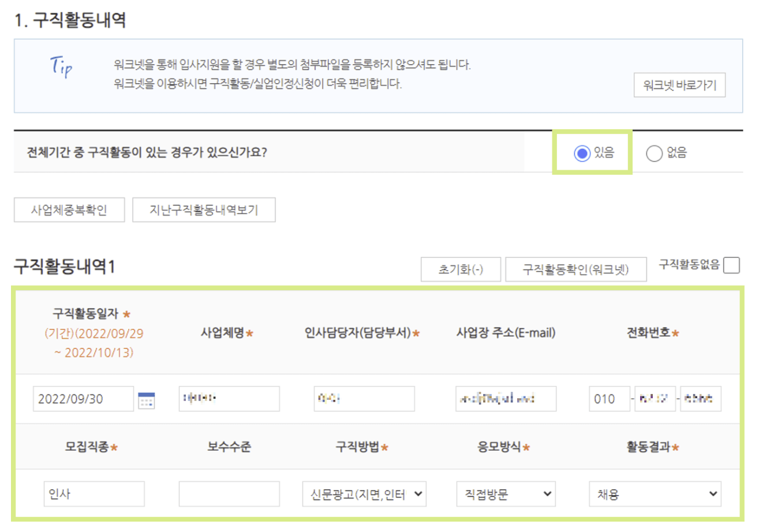Image resolution: width=759 pixels, height=532 pixels.
Task: Select the 사업장 주소 E-mail field
Action: tap(506, 399)
